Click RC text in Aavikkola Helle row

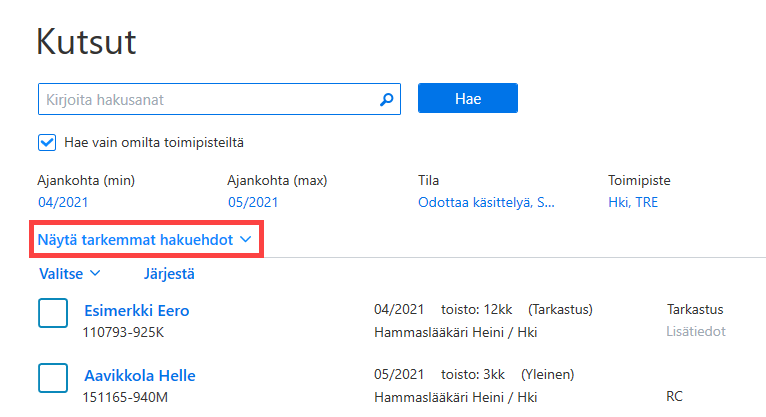[x=674, y=396]
